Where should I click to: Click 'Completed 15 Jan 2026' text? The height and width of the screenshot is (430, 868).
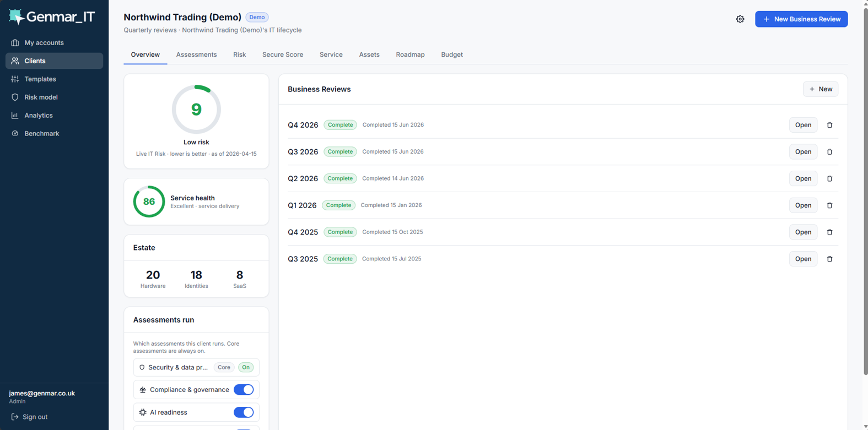[391, 205]
